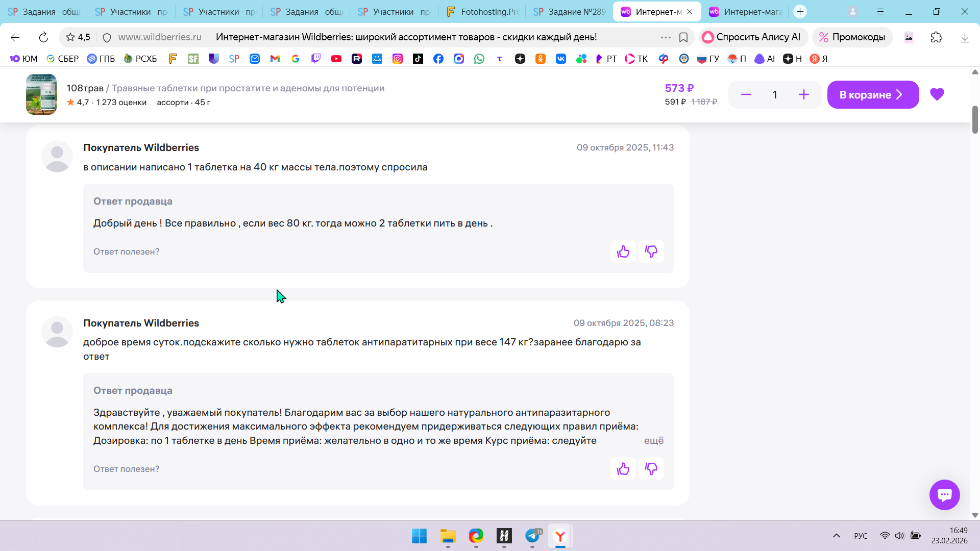Expand seller answer with ещё
Image resolution: width=980 pixels, height=551 pixels.
653,440
